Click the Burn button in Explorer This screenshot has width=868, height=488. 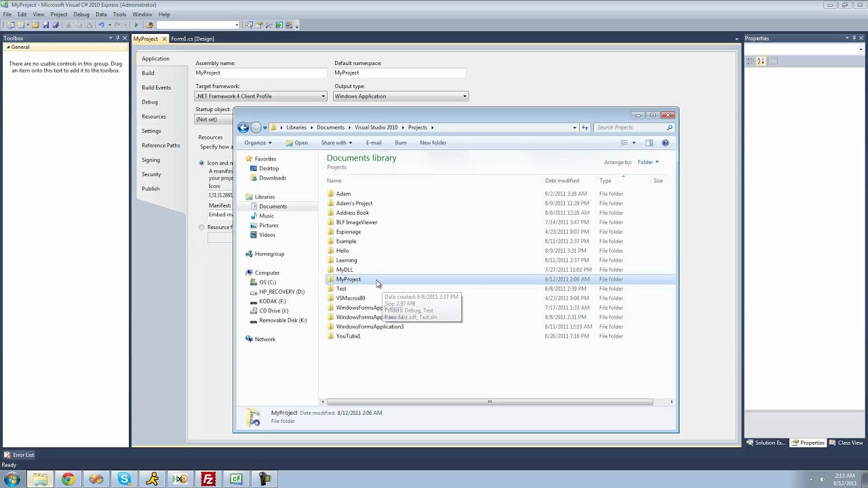click(401, 142)
